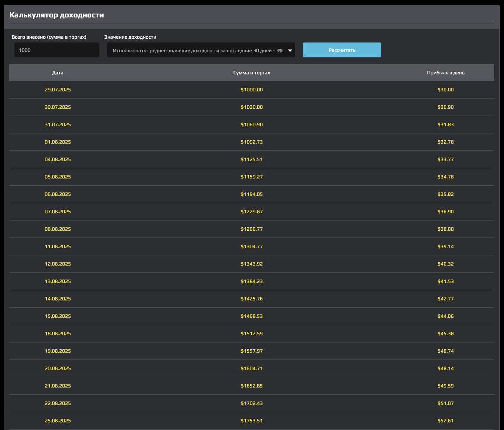Click the total deposited amount input field

(x=56, y=50)
